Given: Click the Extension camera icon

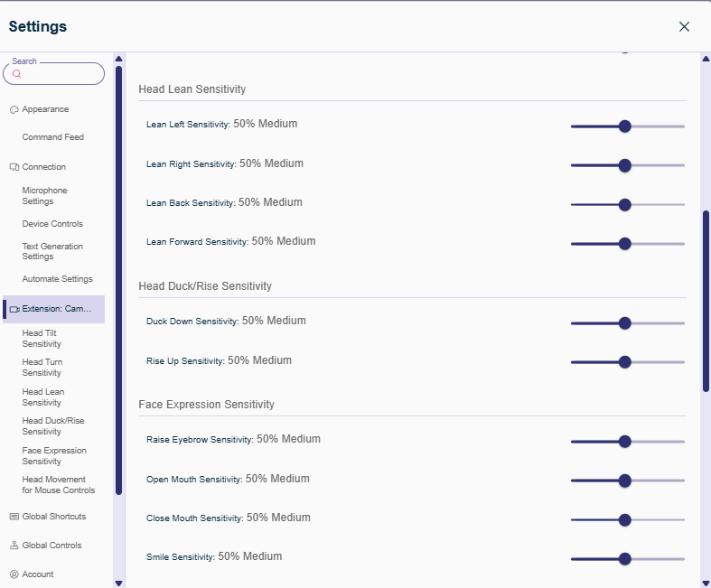Looking at the screenshot, I should [x=14, y=309].
